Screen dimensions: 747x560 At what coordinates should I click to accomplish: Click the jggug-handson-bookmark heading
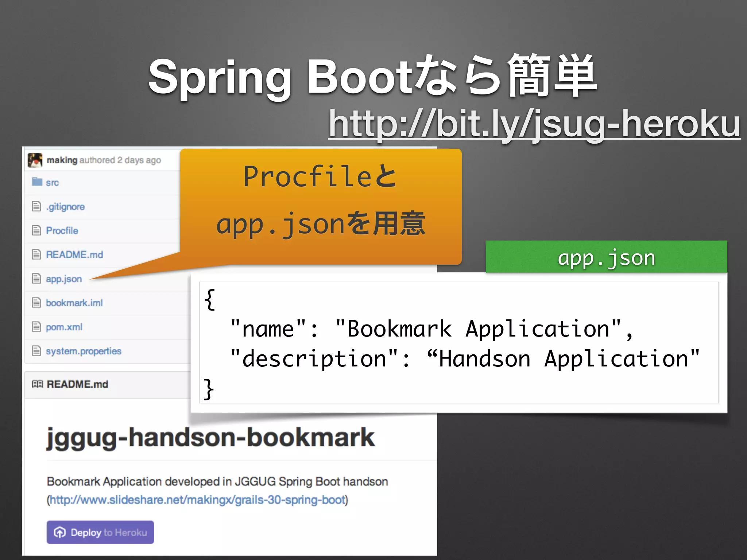(210, 438)
